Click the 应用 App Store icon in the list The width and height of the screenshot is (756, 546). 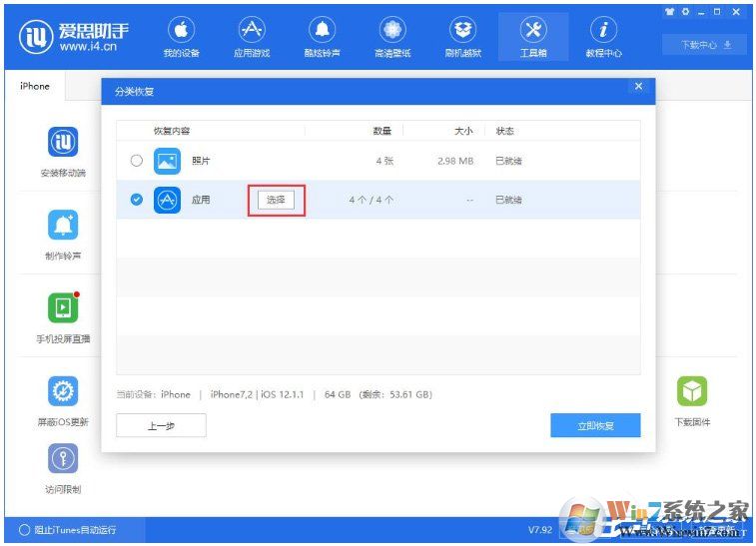click(167, 200)
